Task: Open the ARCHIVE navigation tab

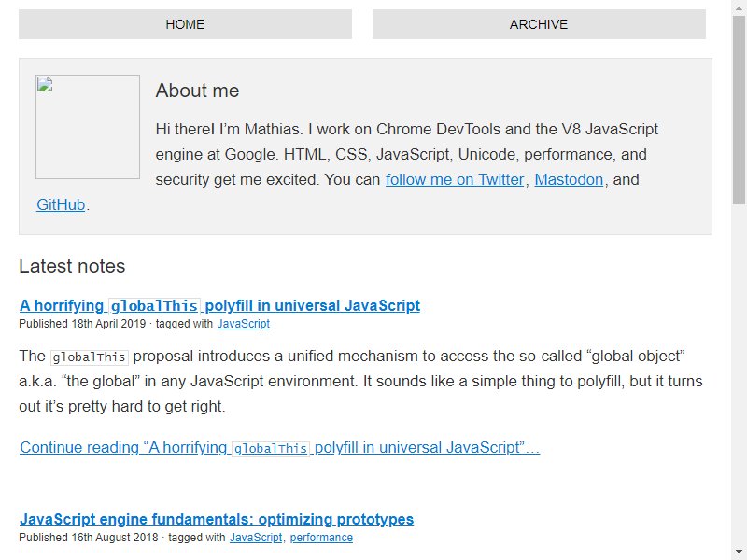Action: click(x=539, y=24)
